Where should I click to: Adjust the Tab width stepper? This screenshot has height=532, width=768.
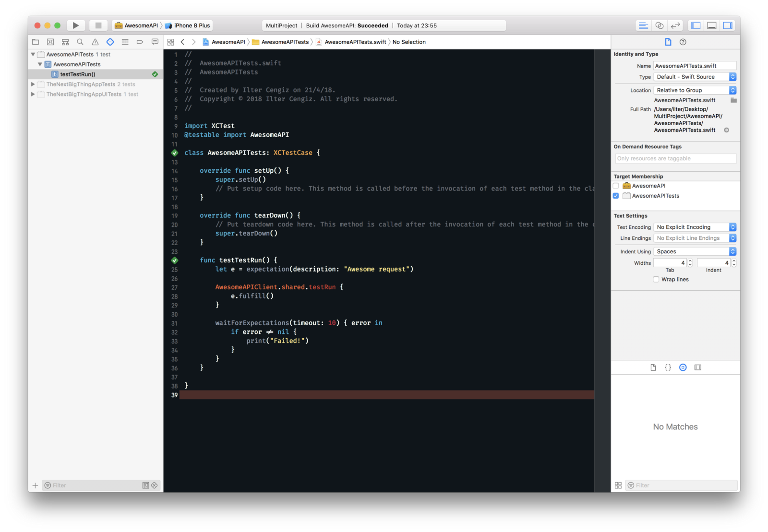[690, 263]
